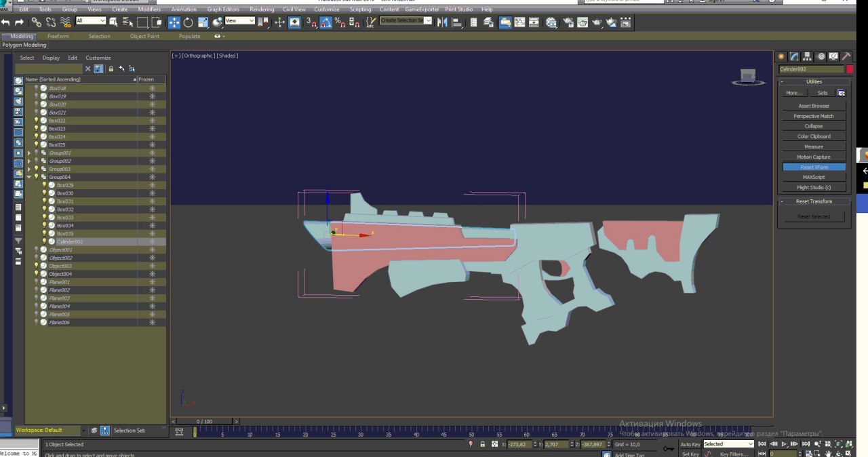Activate the Select and Rotate tool
Viewport: 868px width, 457px height.
click(x=189, y=22)
